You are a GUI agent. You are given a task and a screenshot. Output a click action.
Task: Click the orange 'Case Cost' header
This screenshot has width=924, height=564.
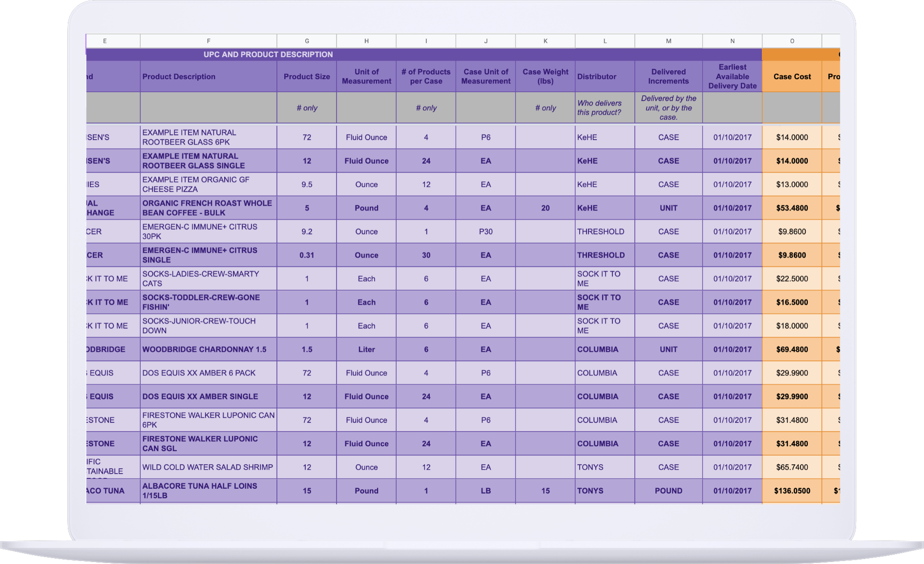tap(792, 77)
